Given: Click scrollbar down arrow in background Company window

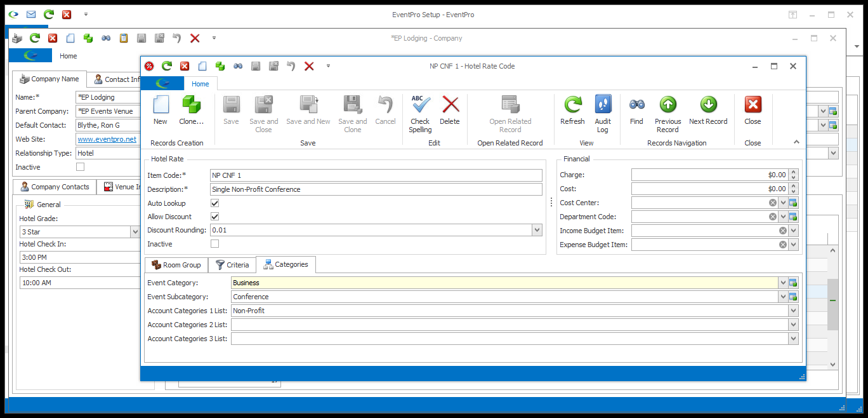Looking at the screenshot, I should [833, 364].
